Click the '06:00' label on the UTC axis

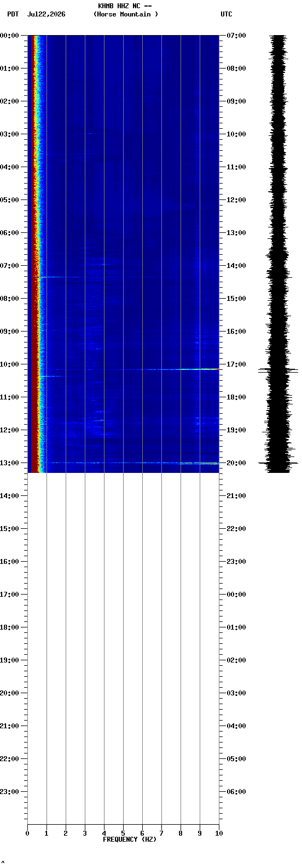tap(236, 792)
